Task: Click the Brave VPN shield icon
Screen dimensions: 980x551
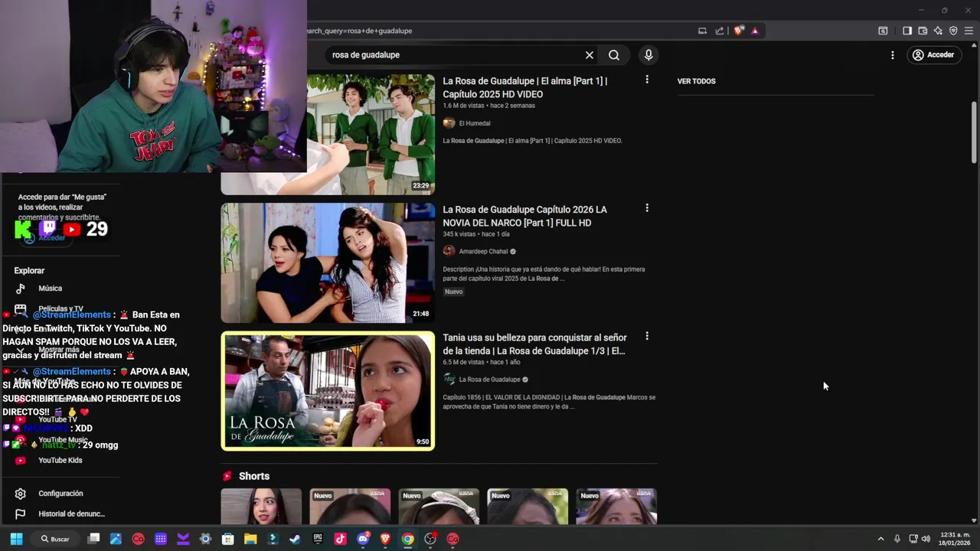Action: click(x=953, y=31)
